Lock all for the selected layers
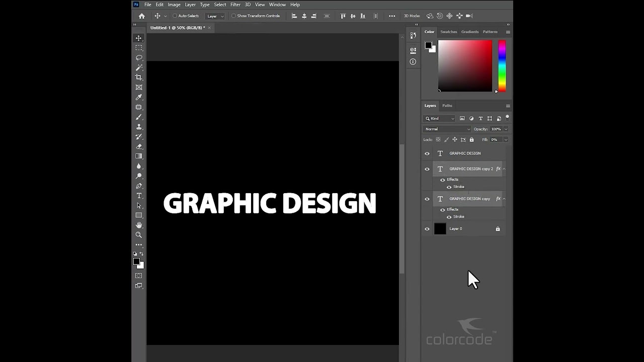Viewport: 644px width, 362px height. tap(471, 140)
